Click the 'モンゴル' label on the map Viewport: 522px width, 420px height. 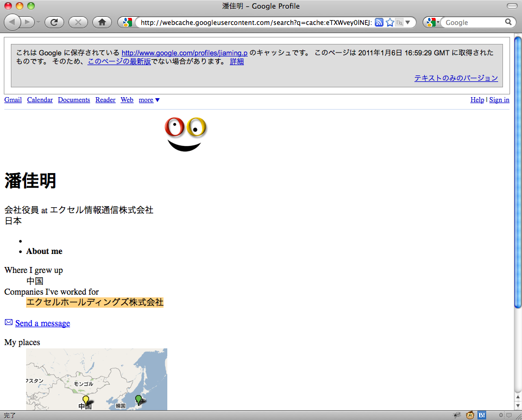83,384
